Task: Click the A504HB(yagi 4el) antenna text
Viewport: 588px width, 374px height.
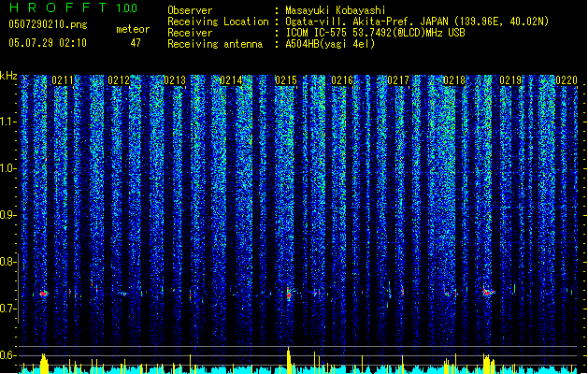Action: [x=330, y=44]
